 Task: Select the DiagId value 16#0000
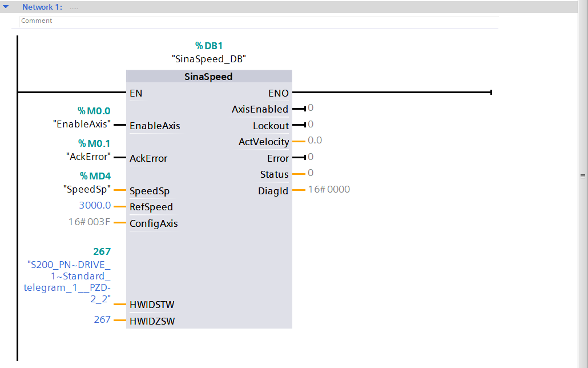329,189
